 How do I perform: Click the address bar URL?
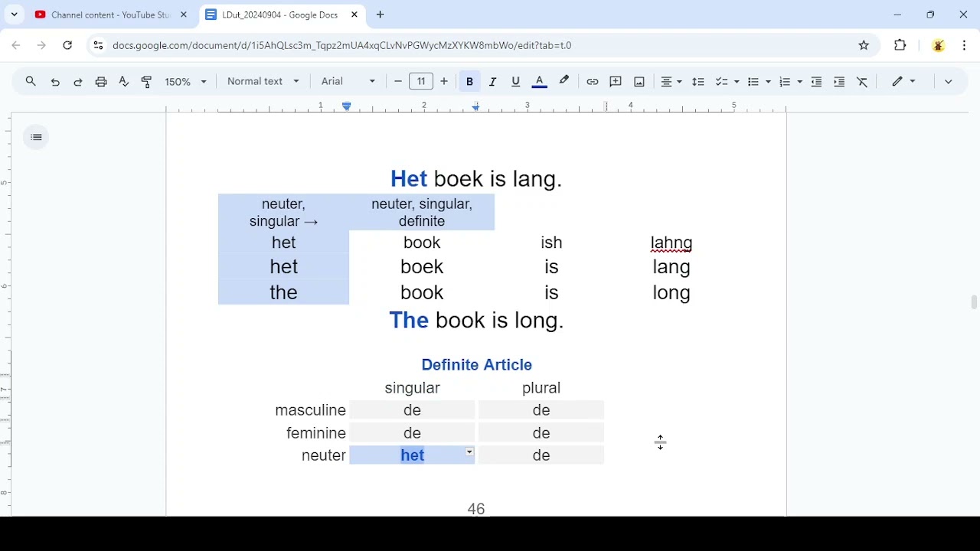coord(341,45)
